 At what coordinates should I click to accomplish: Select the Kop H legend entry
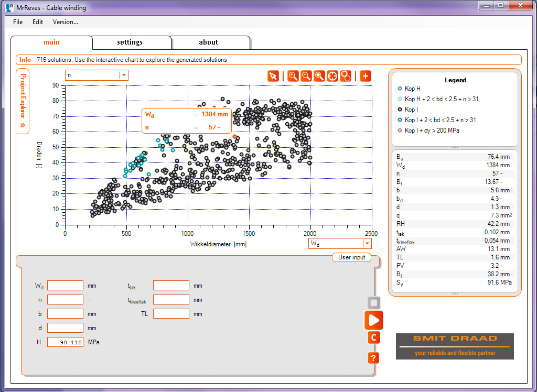(409, 89)
